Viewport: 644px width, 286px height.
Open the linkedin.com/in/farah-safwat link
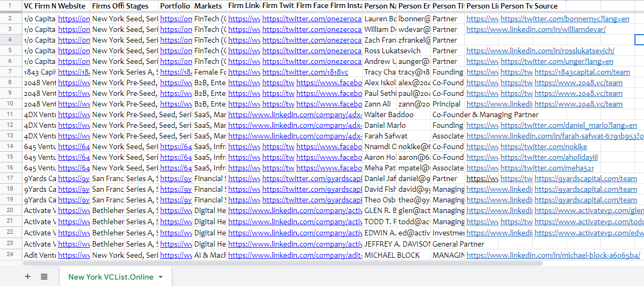(555, 136)
